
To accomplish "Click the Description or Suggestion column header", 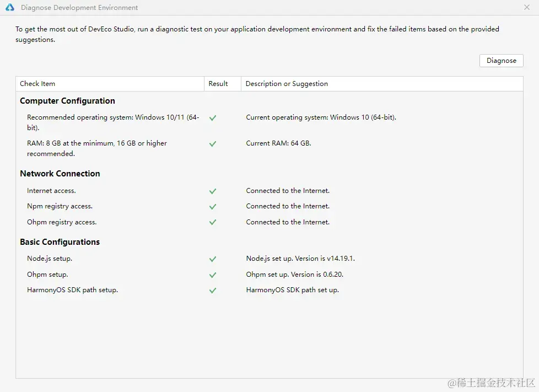I will [287, 84].
